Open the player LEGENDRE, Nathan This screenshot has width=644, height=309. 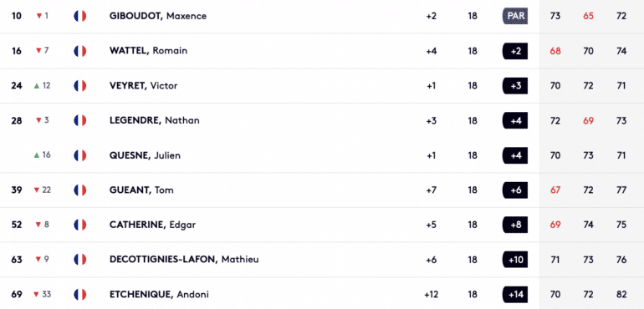tap(155, 120)
